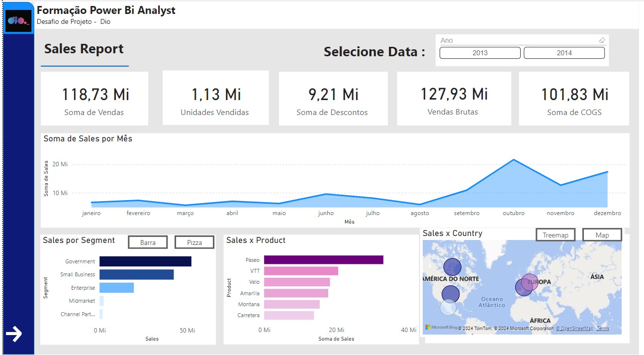
Task: Select the Enterprise segment bar
Action: point(116,288)
